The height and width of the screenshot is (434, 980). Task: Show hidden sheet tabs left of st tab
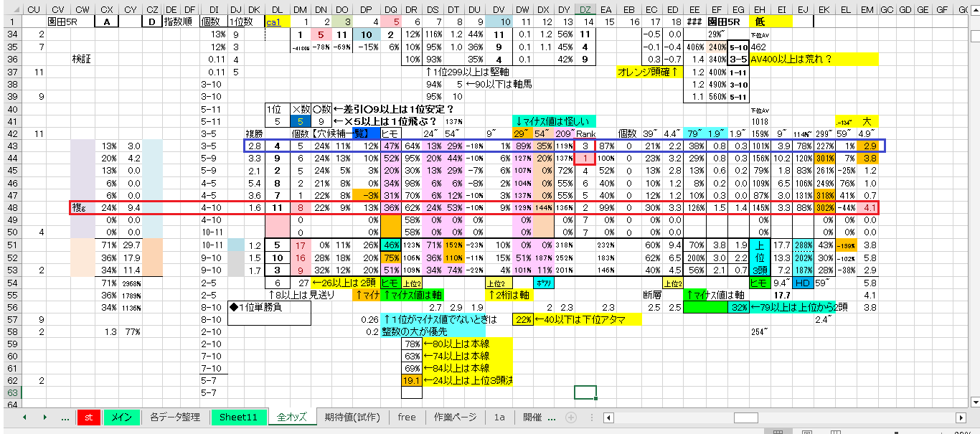point(66,418)
